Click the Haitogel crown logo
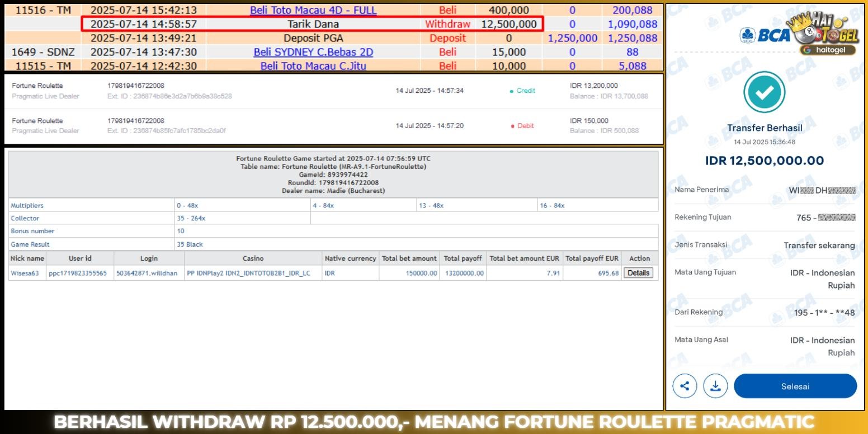Screen dimensions: 868x434 tap(822, 29)
